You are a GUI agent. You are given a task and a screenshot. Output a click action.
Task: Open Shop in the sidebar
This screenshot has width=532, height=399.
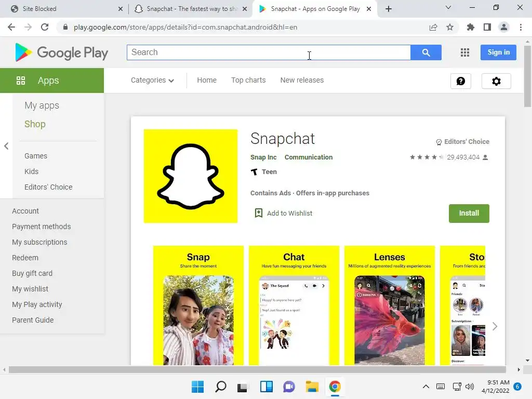(x=35, y=124)
